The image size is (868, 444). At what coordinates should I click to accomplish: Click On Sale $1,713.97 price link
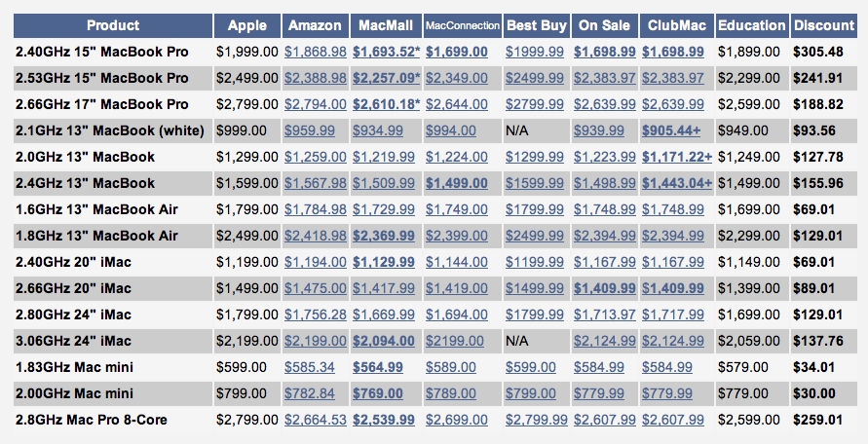tap(605, 315)
